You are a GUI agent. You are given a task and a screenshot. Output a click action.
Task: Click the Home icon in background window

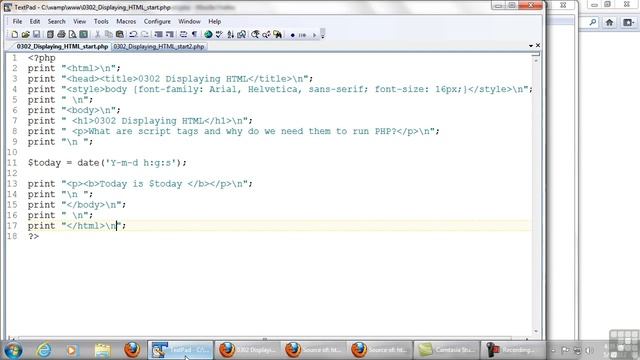pos(609,23)
